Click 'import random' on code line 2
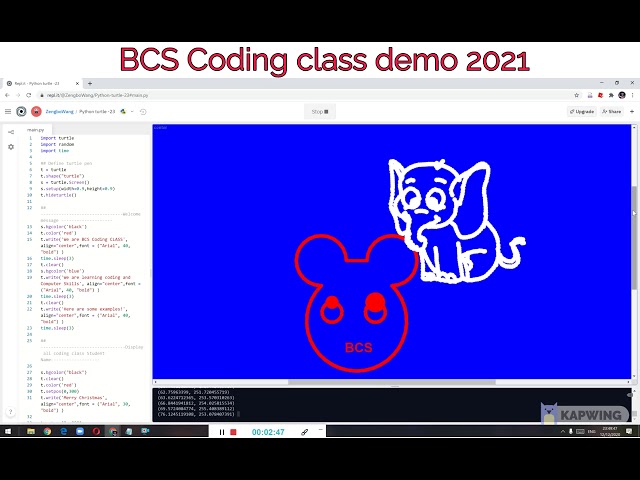Screen dimensions: 640x480 57,144
